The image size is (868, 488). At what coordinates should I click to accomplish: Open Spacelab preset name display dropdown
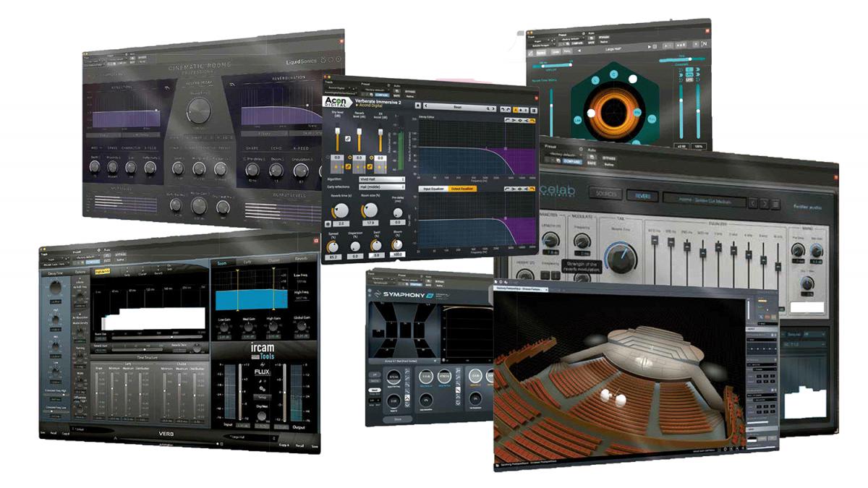coord(705,200)
